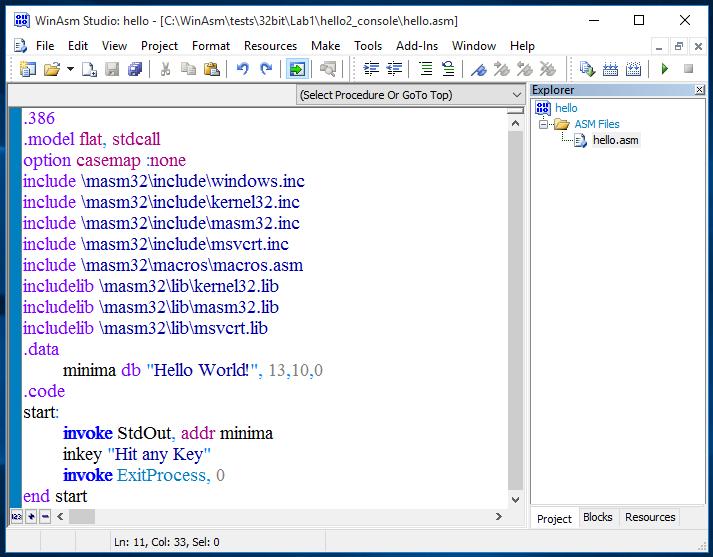Open the Select Procedure Or GoTo Top dropdown
713x557 pixels.
pos(410,95)
